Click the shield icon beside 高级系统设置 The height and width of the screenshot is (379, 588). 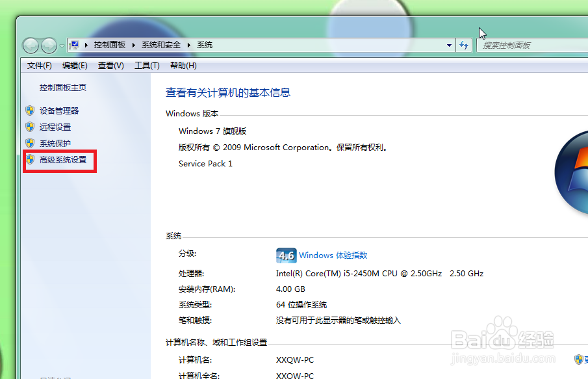coord(30,159)
